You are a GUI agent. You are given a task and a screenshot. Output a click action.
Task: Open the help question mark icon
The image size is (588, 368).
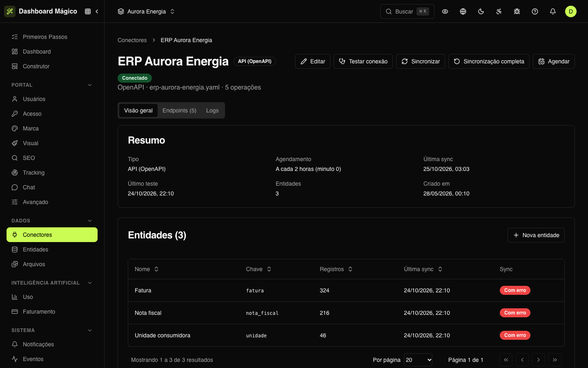point(535,11)
